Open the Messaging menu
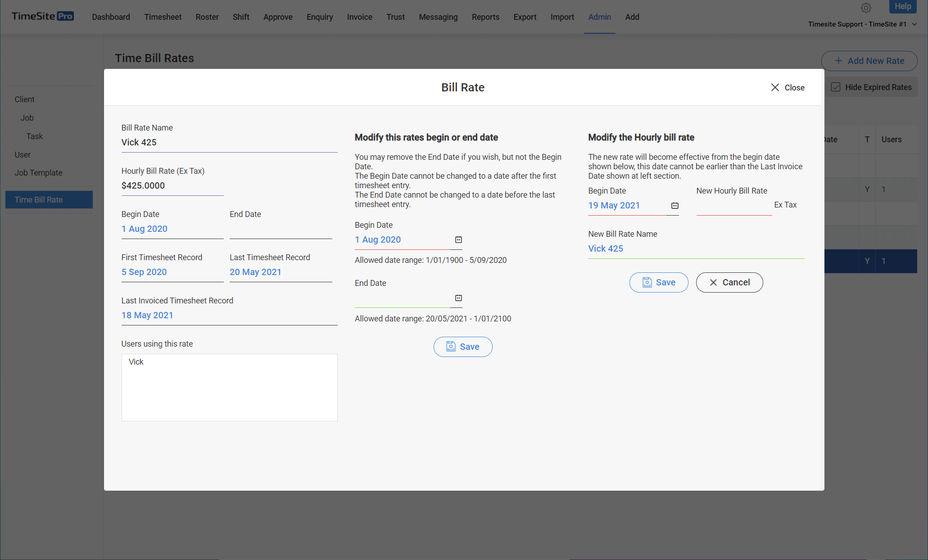 coord(438,17)
